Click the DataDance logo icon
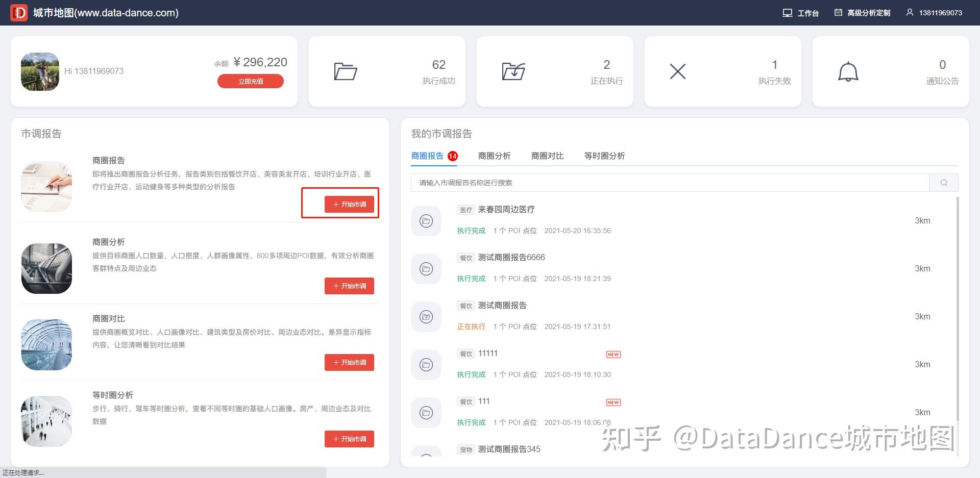This screenshot has height=478, width=980. tap(19, 13)
